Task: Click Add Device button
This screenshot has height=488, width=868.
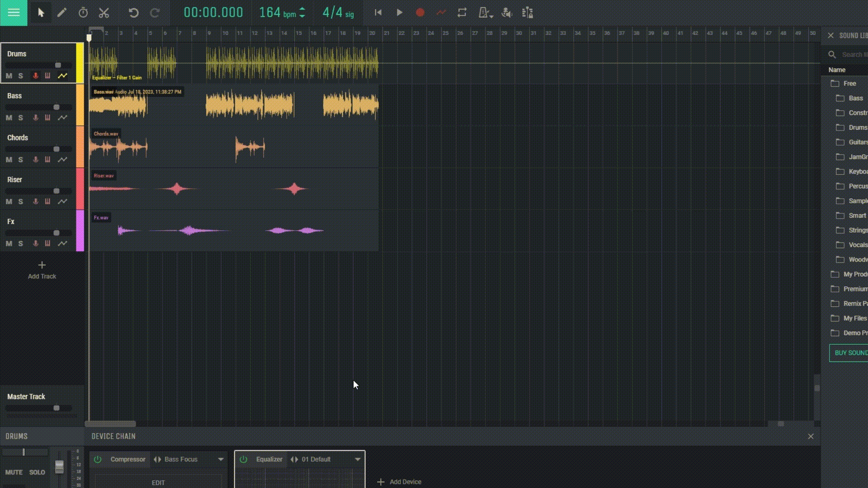Action: click(399, 482)
